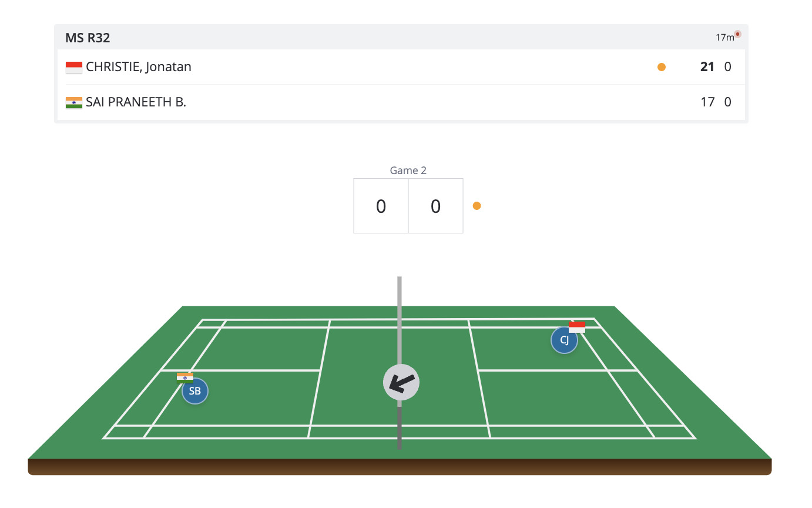Click the Game 2 label above the scoreboard
The width and height of the screenshot is (812, 508).
(x=408, y=171)
